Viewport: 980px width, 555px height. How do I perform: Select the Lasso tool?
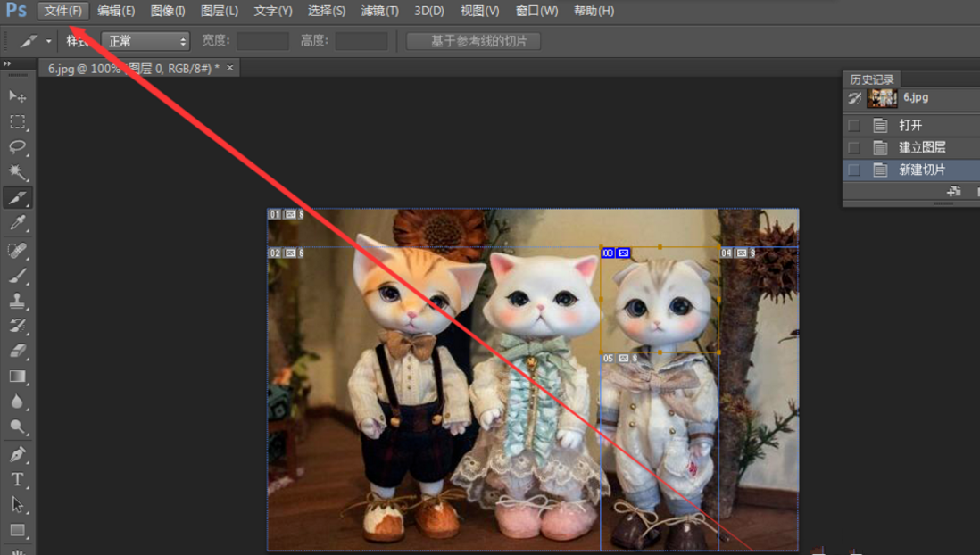(x=17, y=147)
